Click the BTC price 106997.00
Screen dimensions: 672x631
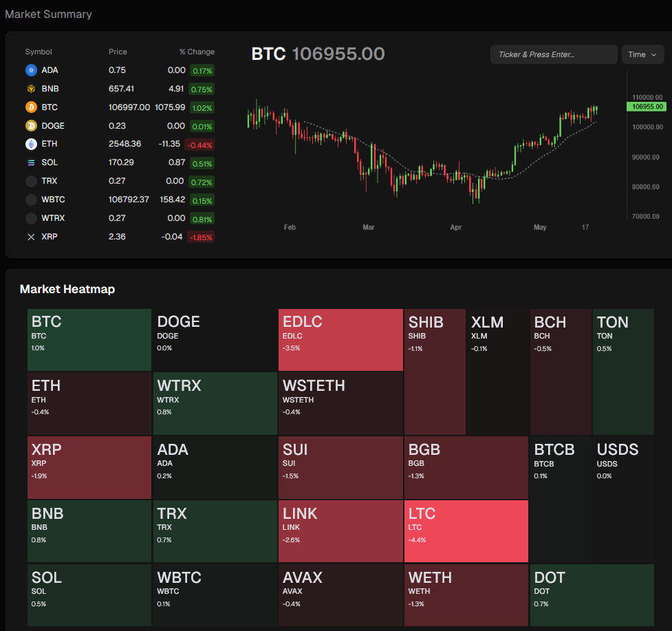pos(129,107)
